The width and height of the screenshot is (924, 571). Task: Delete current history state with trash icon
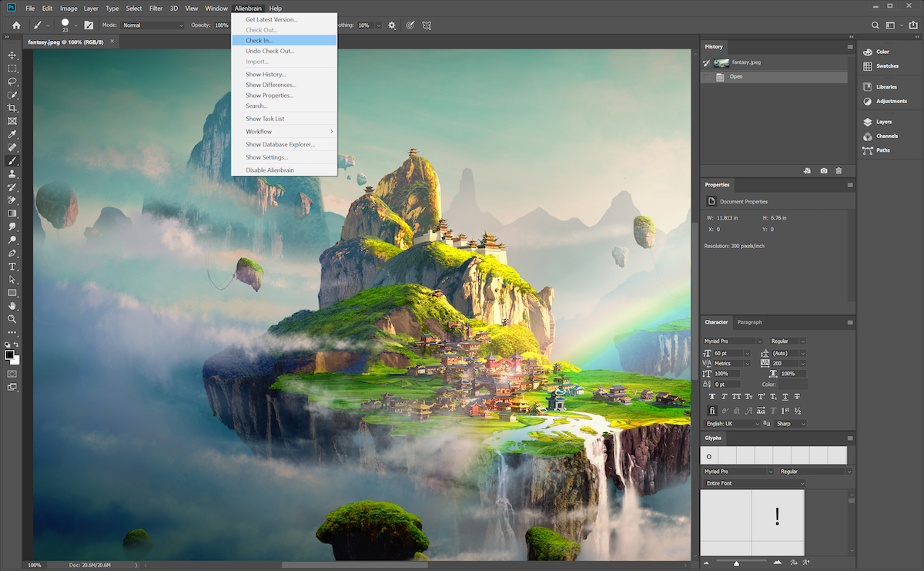pyautogui.click(x=839, y=170)
